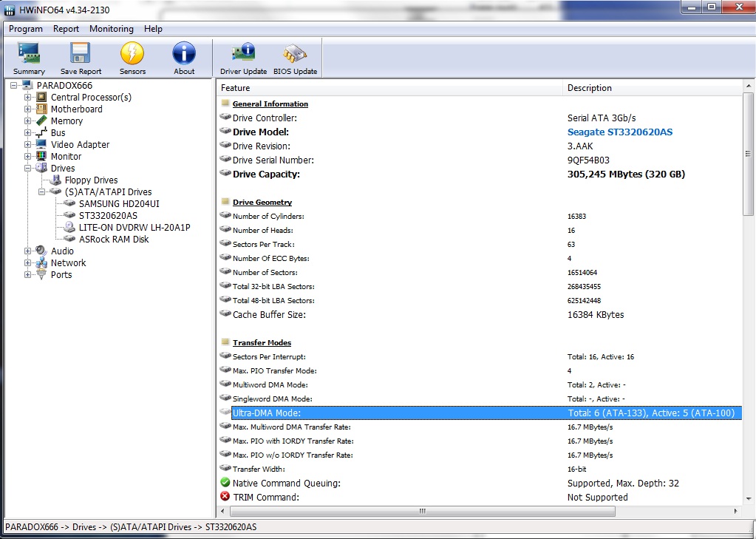The height and width of the screenshot is (539, 756).
Task: Collapse the Drives node
Action: (27, 168)
